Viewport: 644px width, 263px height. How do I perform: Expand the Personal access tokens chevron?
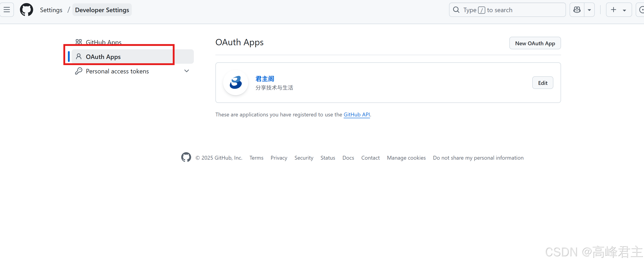186,71
